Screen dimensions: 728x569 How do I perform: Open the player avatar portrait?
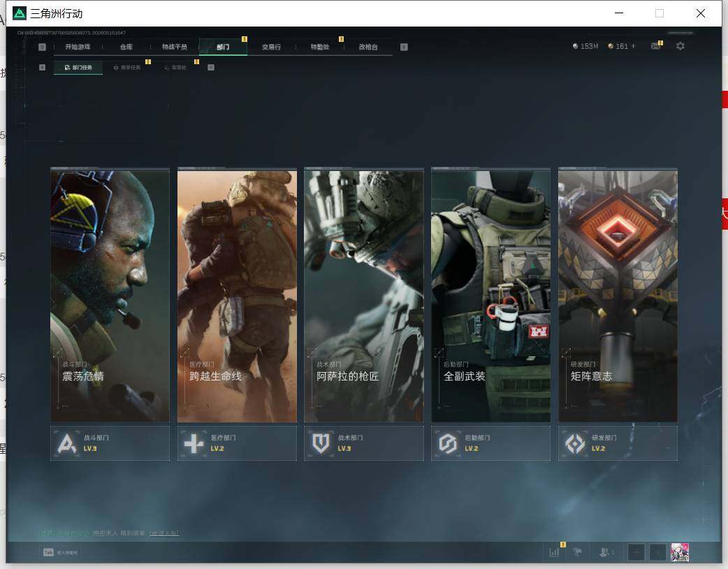click(680, 552)
